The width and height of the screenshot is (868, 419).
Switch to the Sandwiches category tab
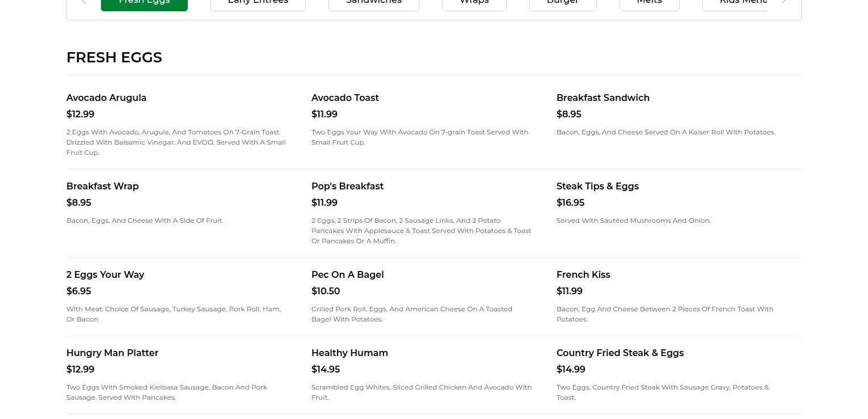(373, 3)
